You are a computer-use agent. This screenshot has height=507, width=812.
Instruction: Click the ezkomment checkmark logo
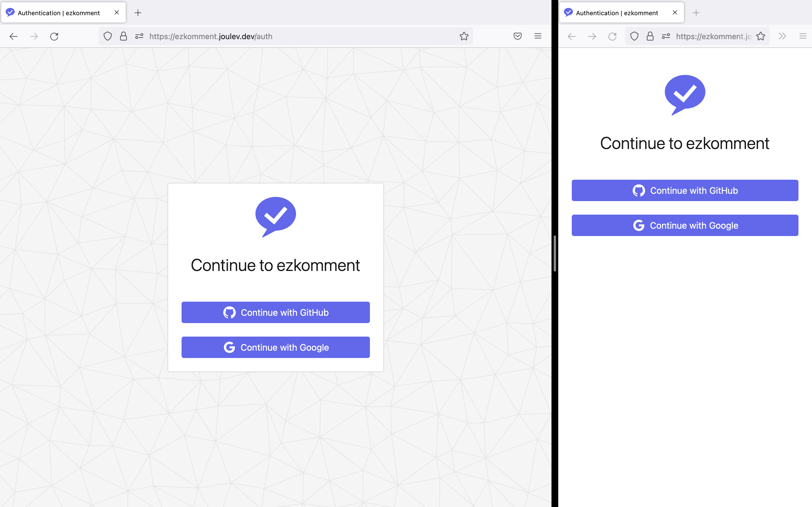coord(275,216)
